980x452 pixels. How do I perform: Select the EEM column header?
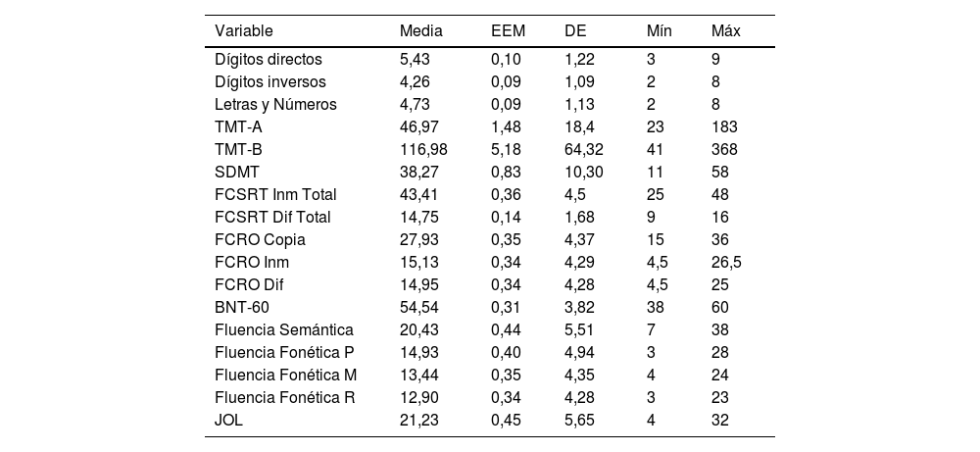click(509, 31)
